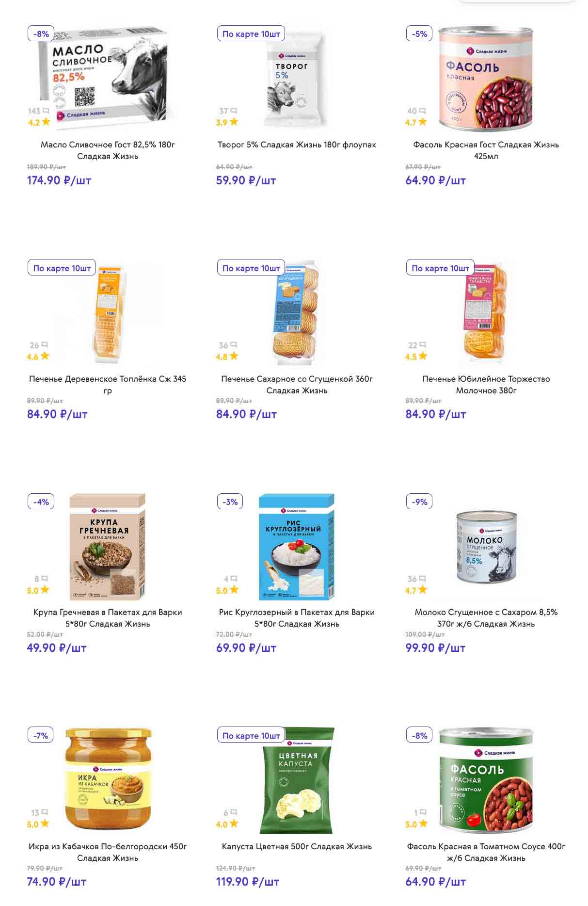The height and width of the screenshot is (906, 588).
Task: Click the 119.90 ₽ price of Капуста Цветная
Action: click(x=248, y=882)
